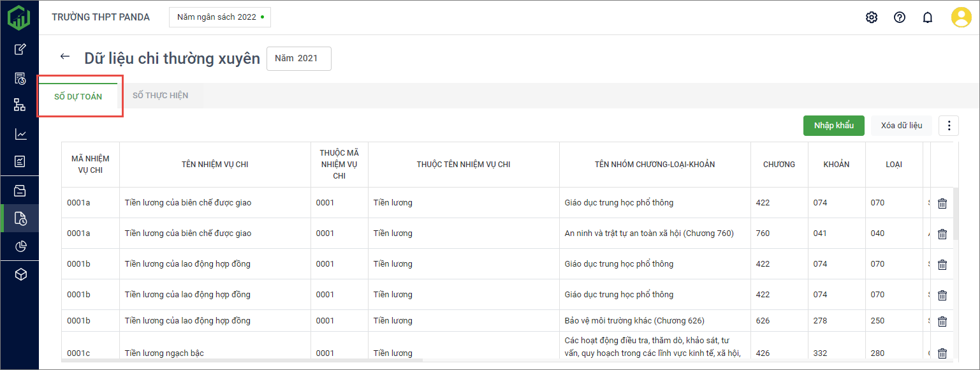Open the help question mark icon
This screenshot has height=370, width=980.
[x=899, y=17]
